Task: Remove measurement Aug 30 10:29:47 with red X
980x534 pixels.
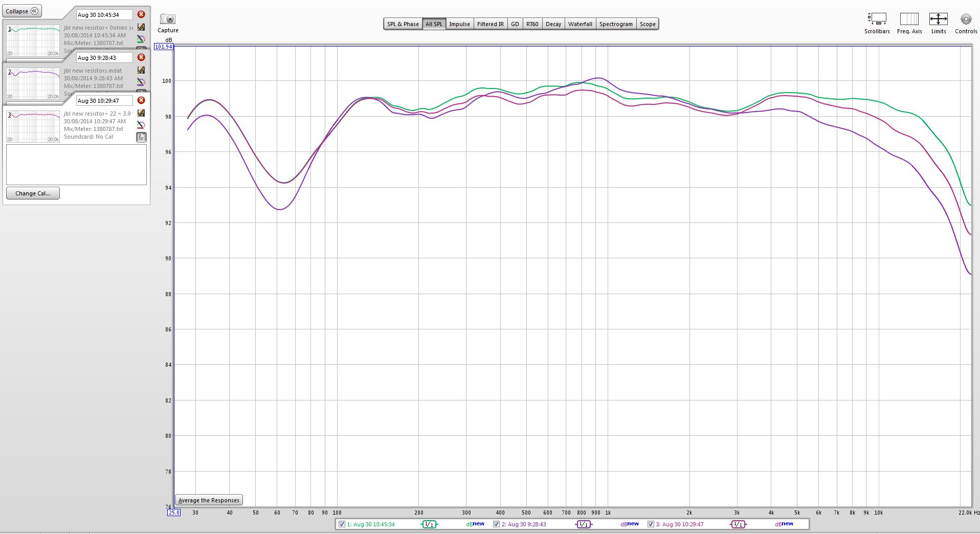Action: (x=141, y=100)
